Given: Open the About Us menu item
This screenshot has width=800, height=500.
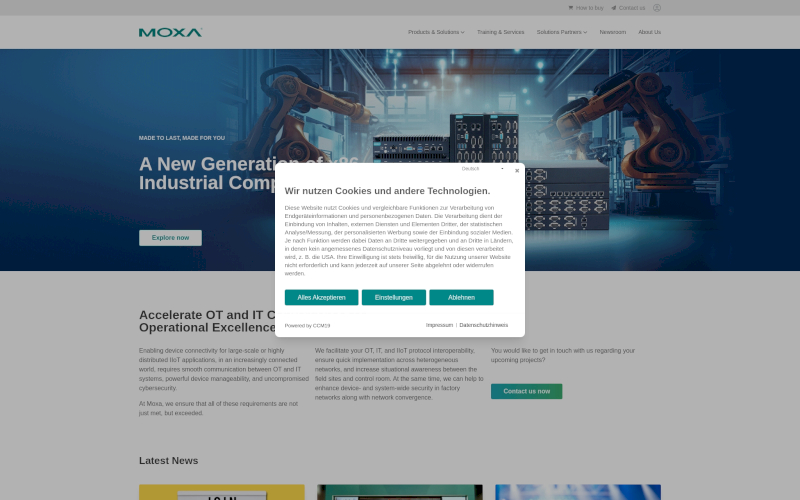Looking at the screenshot, I should [x=649, y=32].
